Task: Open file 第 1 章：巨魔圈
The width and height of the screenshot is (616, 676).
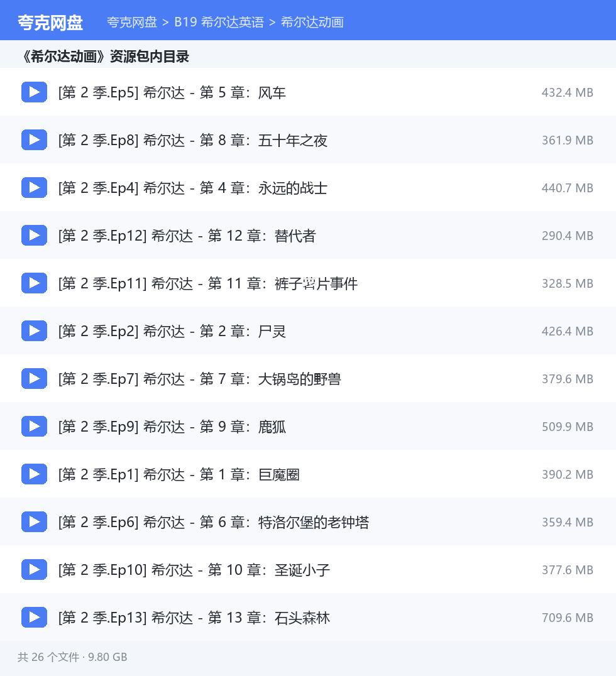Action: (179, 474)
